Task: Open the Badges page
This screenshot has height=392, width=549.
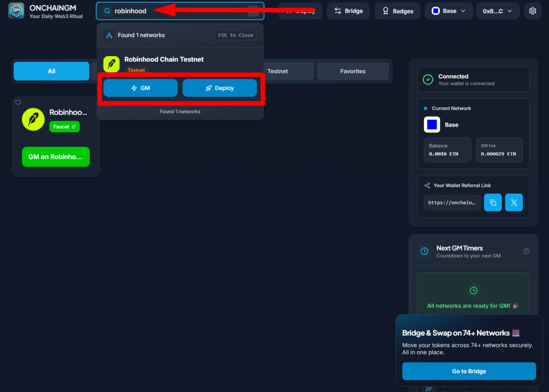Action: pyautogui.click(x=397, y=11)
